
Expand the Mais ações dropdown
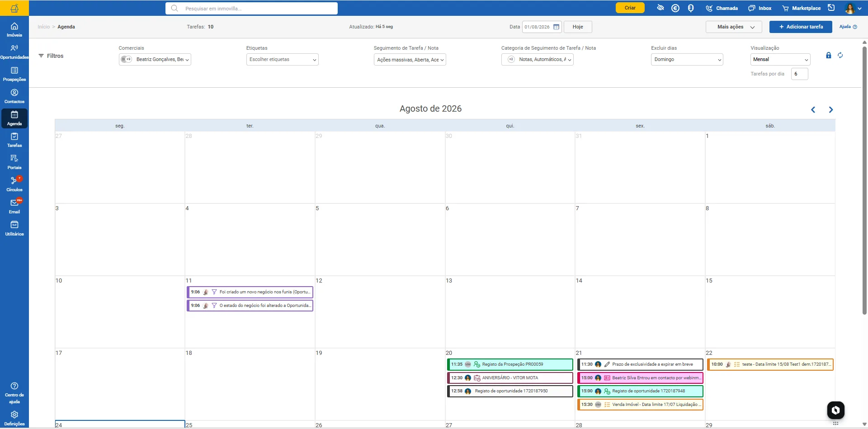(x=734, y=27)
